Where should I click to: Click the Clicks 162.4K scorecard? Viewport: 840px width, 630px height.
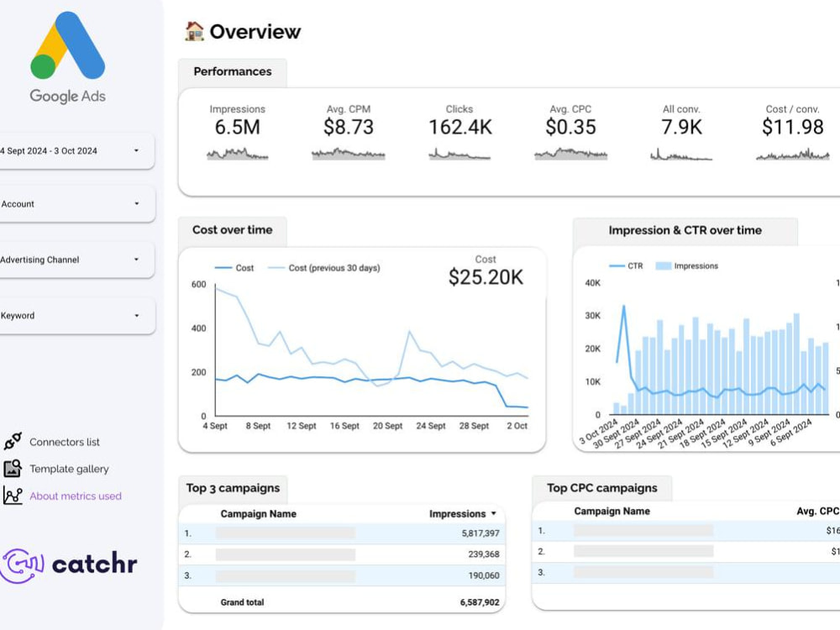459,133
